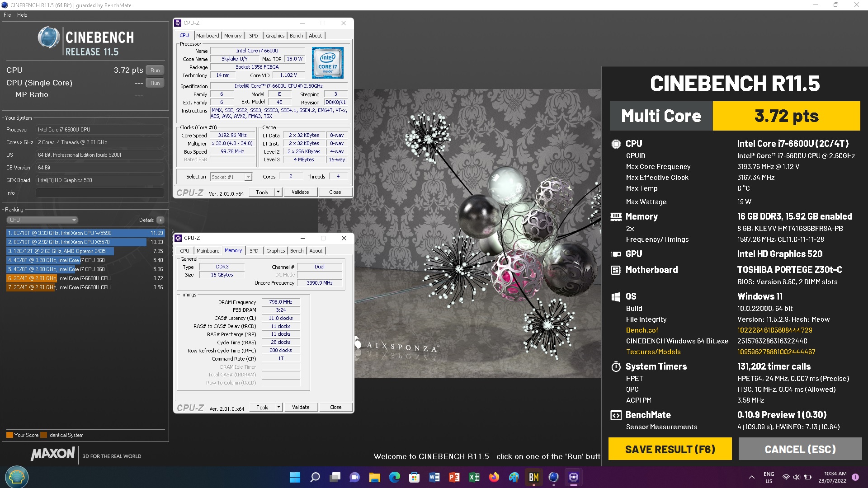The height and width of the screenshot is (488, 868).
Task: Run the CPU multi-core benchmark
Action: pos(155,70)
